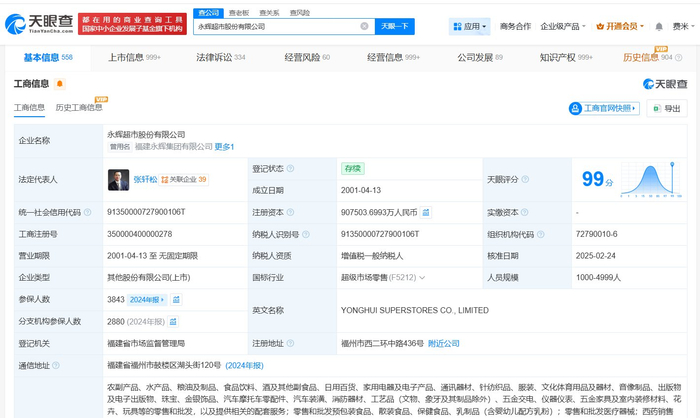The height and width of the screenshot is (418, 700).
Task: Click trend chart icon next to 注册资本
Action: pyautogui.click(x=426, y=212)
